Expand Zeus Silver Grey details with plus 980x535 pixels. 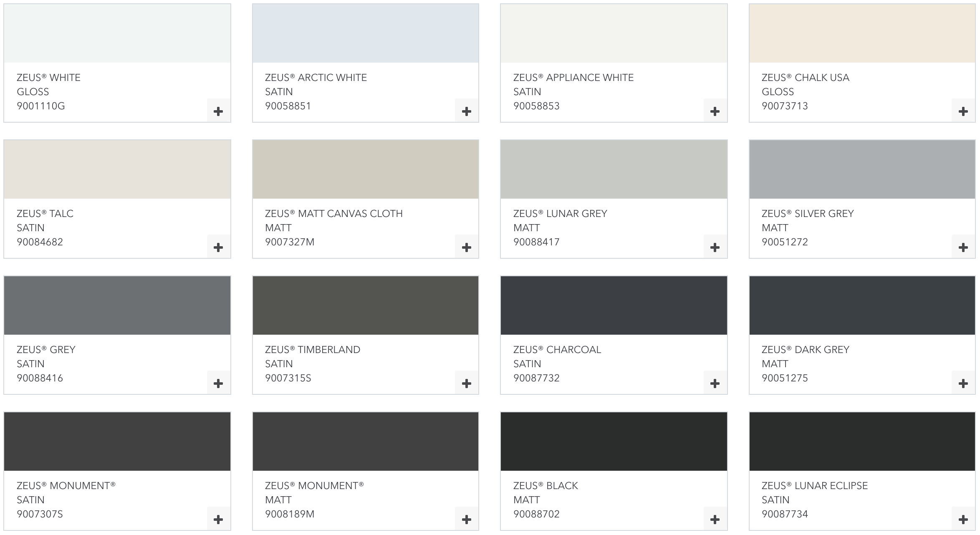tap(963, 247)
